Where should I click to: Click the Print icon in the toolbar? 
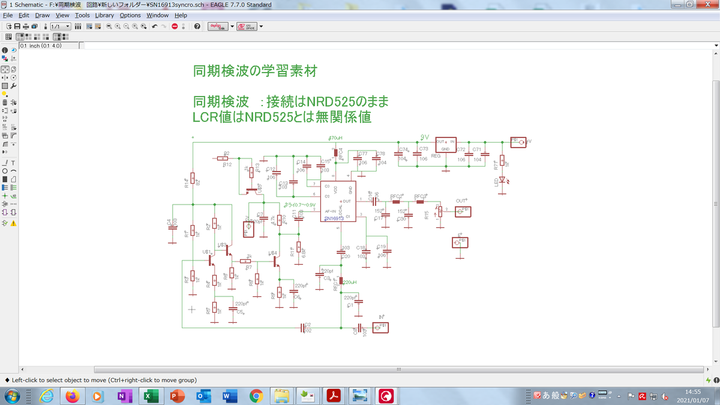[x=26, y=27]
